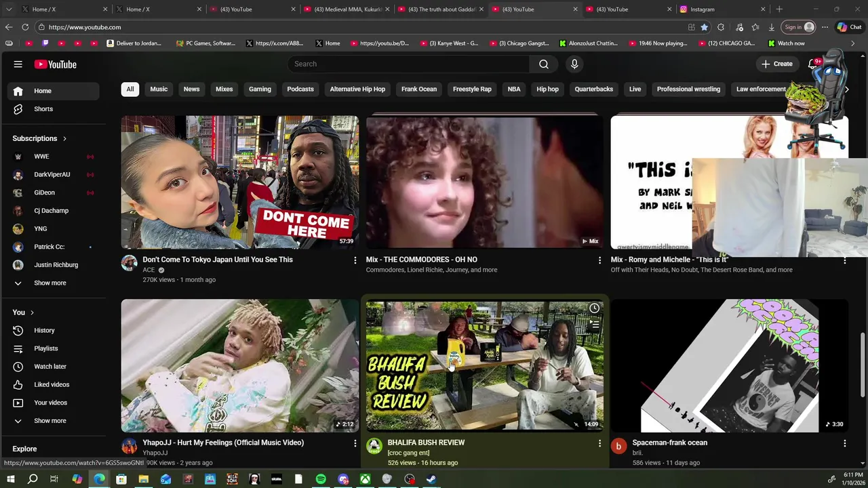
Task: Click the browser Sign in button
Action: (799, 27)
